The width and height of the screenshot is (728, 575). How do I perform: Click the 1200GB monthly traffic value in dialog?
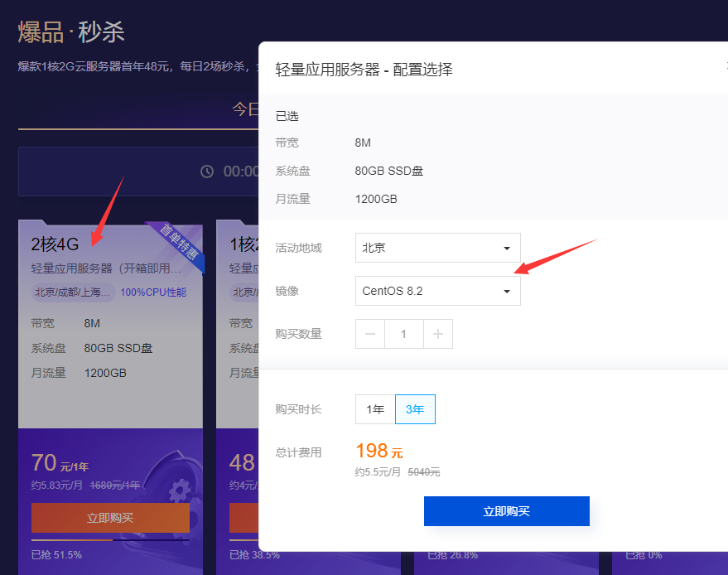[x=376, y=199]
